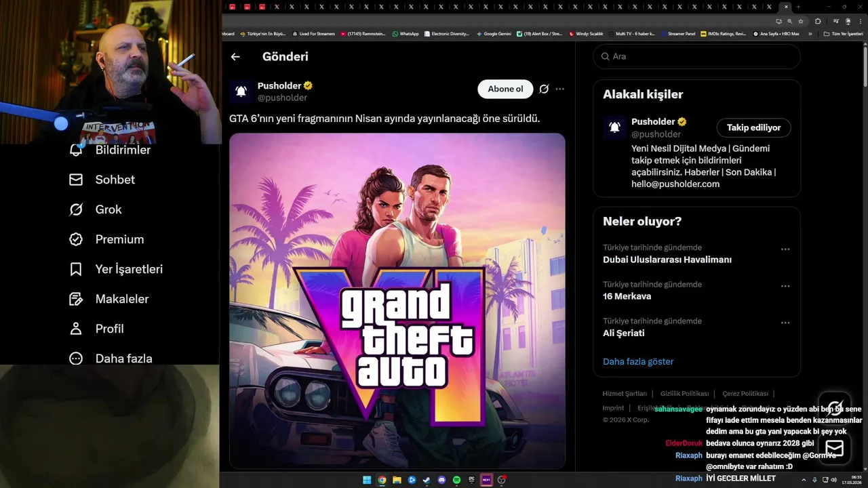Click the @pusholder handle on the post

tap(282, 98)
